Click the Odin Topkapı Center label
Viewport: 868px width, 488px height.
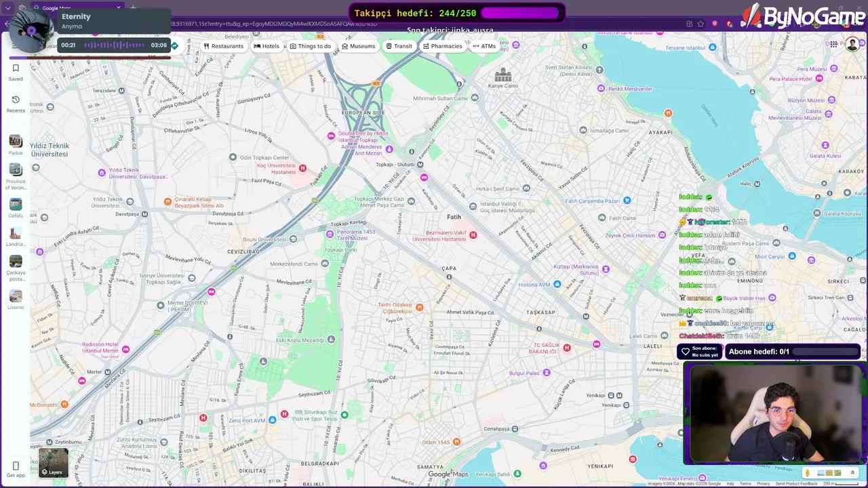click(x=264, y=157)
